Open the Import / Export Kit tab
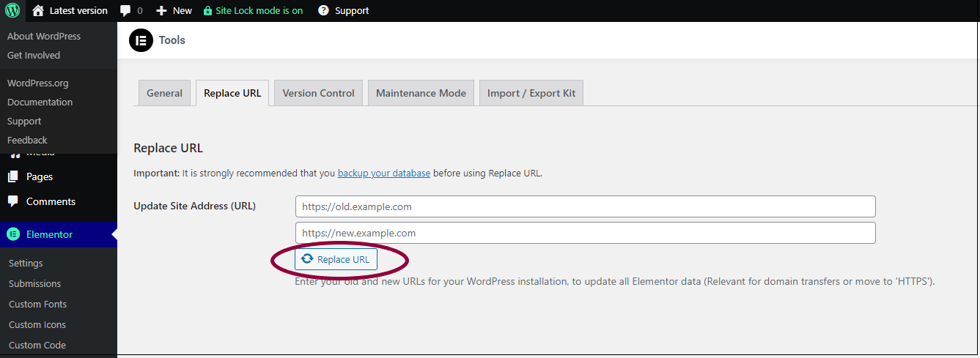The image size is (980, 358). coord(531,93)
